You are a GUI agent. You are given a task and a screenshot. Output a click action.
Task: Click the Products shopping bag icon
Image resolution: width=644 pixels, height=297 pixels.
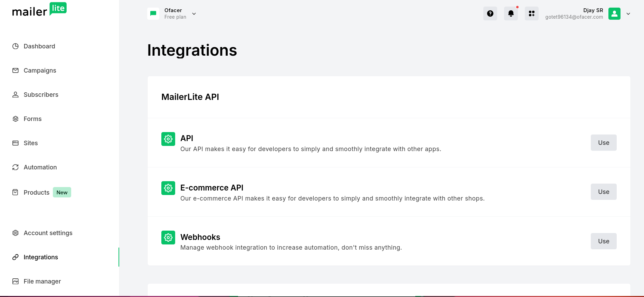[x=16, y=192]
